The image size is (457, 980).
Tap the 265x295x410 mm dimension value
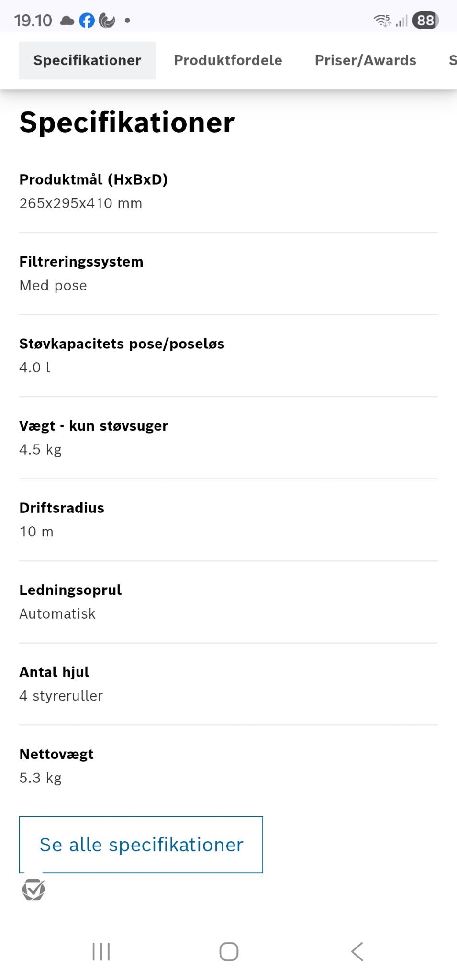(80, 203)
